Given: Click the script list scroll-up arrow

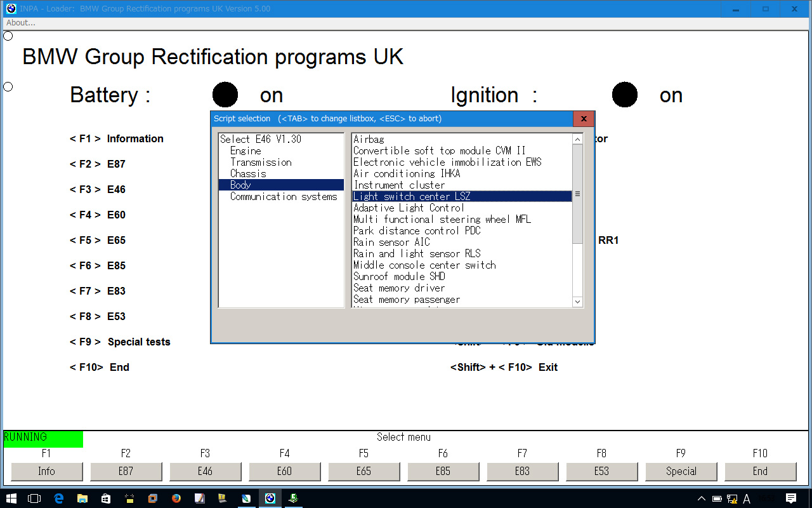Looking at the screenshot, I should tap(577, 139).
